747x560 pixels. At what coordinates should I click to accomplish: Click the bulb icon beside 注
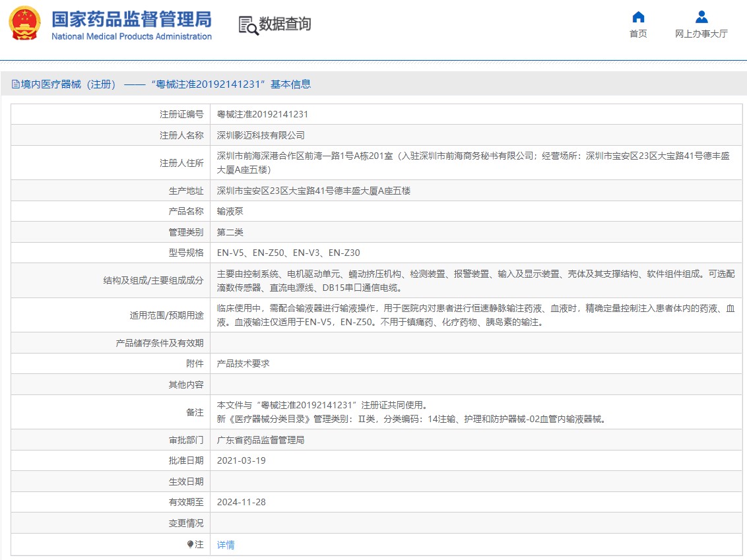190,544
